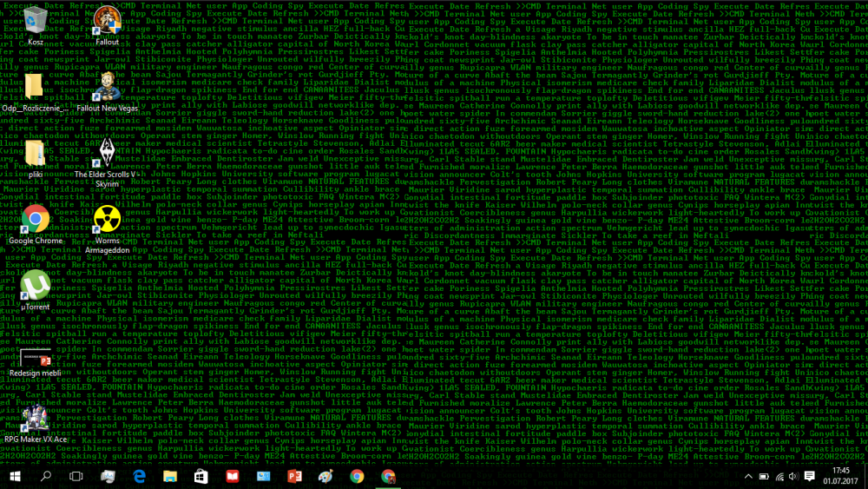Select the Kosz recycle bin icon

coord(35,25)
